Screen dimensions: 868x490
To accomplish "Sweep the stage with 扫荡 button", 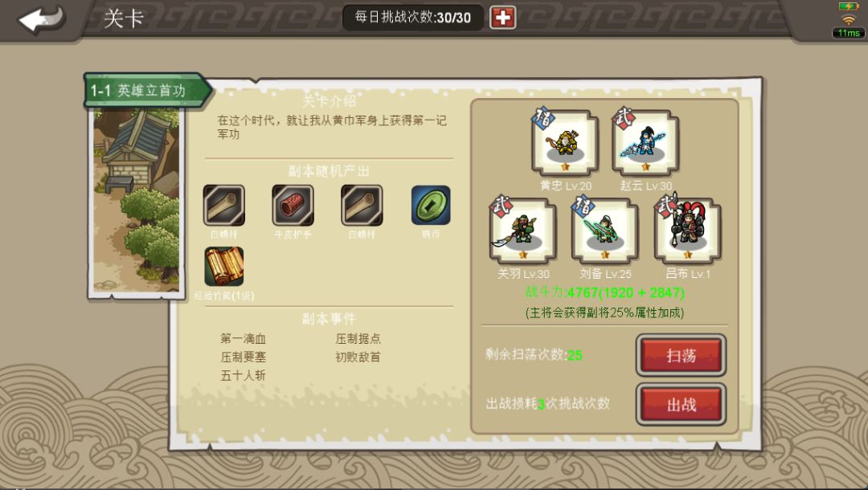I will (681, 355).
